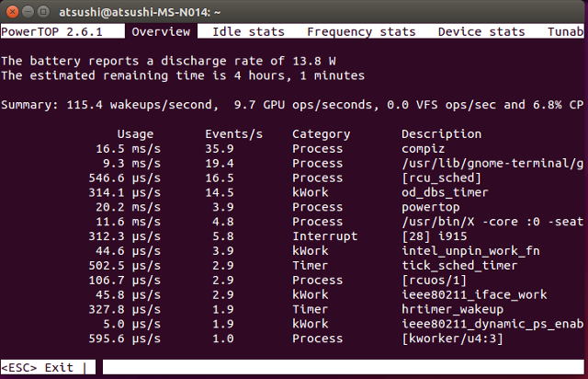Go to the Device stats tab
The height and width of the screenshot is (379, 588).
481,31
